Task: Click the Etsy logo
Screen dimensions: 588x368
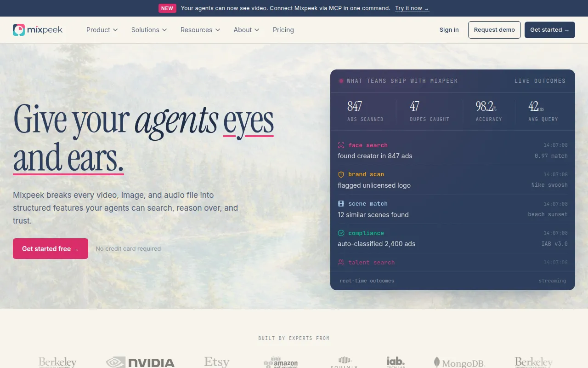Action: click(x=217, y=362)
